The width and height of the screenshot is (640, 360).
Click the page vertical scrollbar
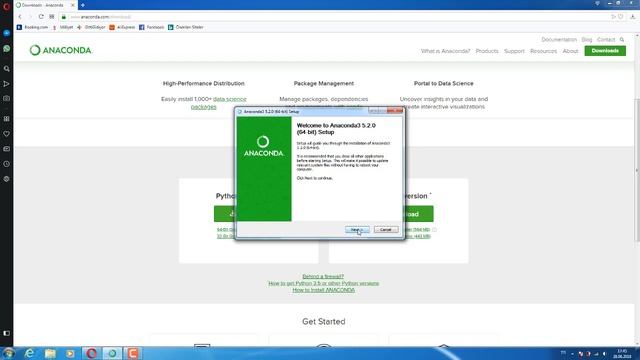tap(637, 169)
